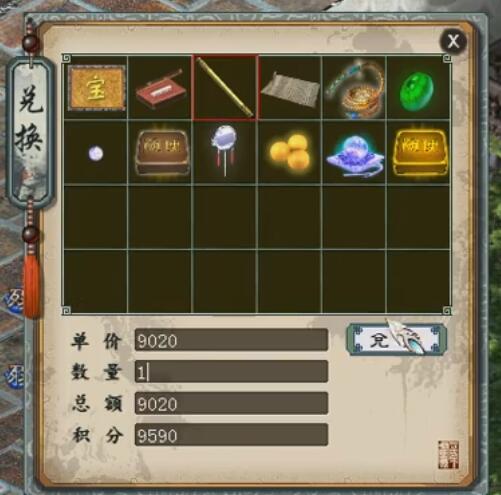Select the bronze treasure chest item
Screen dimensions: 501x495
coord(162,152)
